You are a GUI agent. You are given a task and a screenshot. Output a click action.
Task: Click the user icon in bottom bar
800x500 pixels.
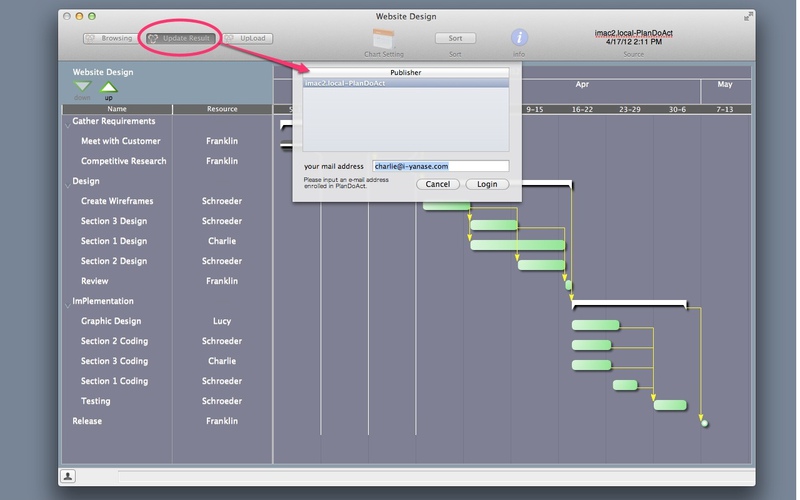[67, 476]
